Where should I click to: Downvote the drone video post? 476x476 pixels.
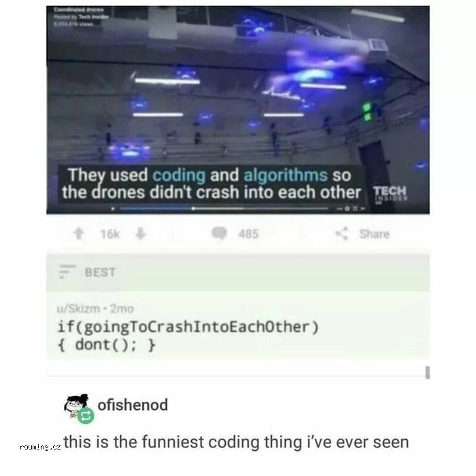pos(141,234)
